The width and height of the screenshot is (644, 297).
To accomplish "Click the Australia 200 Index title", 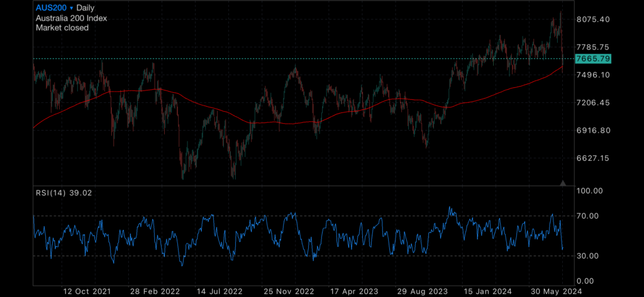I will coord(72,18).
